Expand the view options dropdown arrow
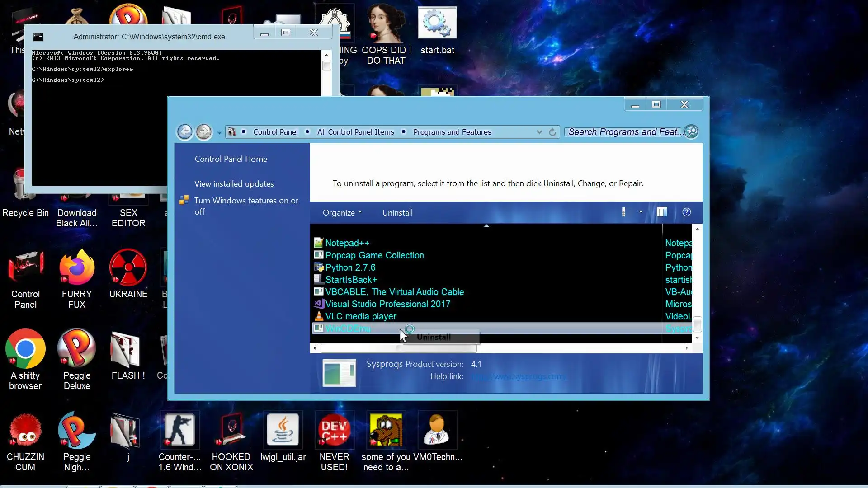 click(x=641, y=212)
